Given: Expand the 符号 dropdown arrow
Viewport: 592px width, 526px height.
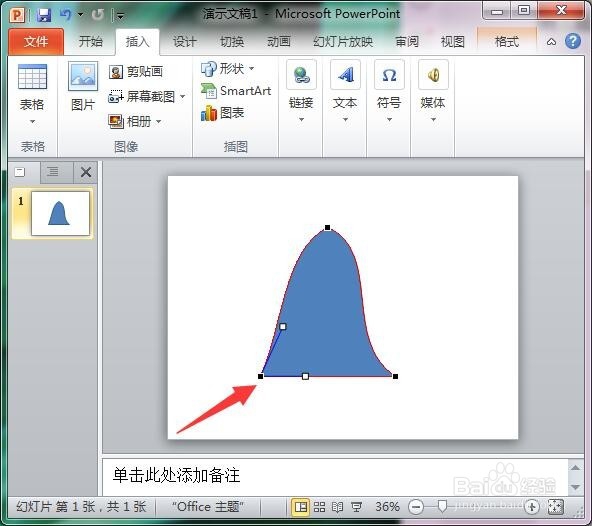Looking at the screenshot, I should tap(389, 120).
